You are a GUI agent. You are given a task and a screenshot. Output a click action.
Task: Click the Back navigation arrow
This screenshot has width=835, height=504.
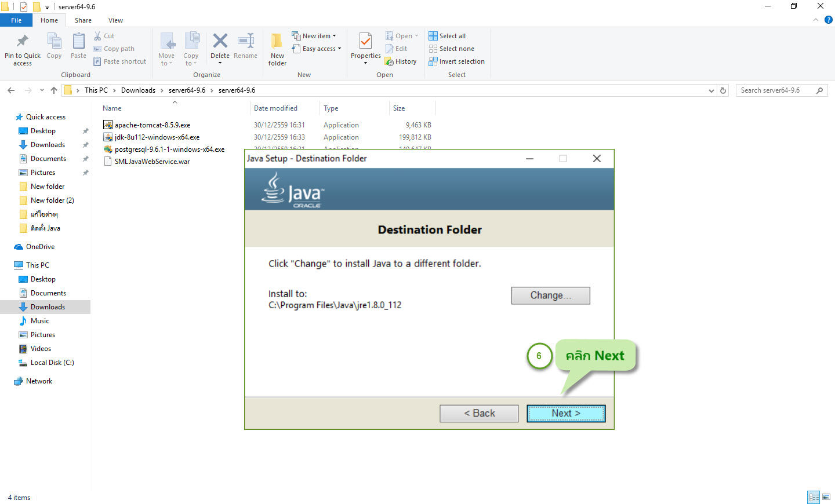coord(11,90)
